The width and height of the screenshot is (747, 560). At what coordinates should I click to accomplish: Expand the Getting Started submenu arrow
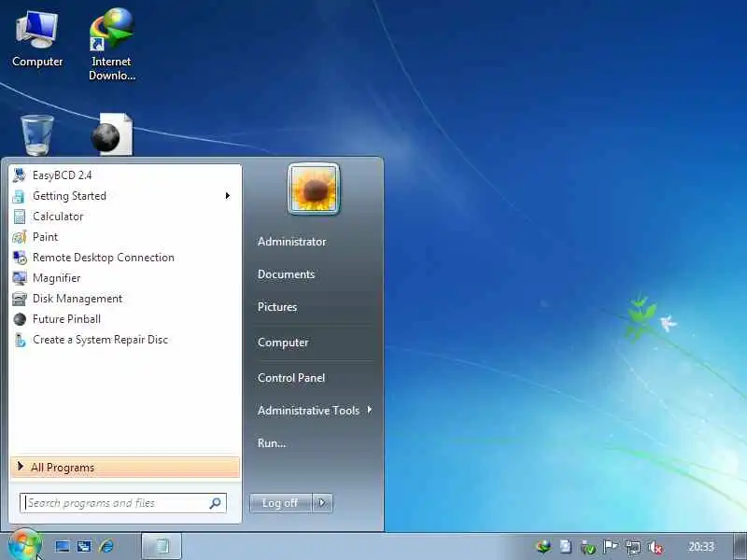pos(228,196)
